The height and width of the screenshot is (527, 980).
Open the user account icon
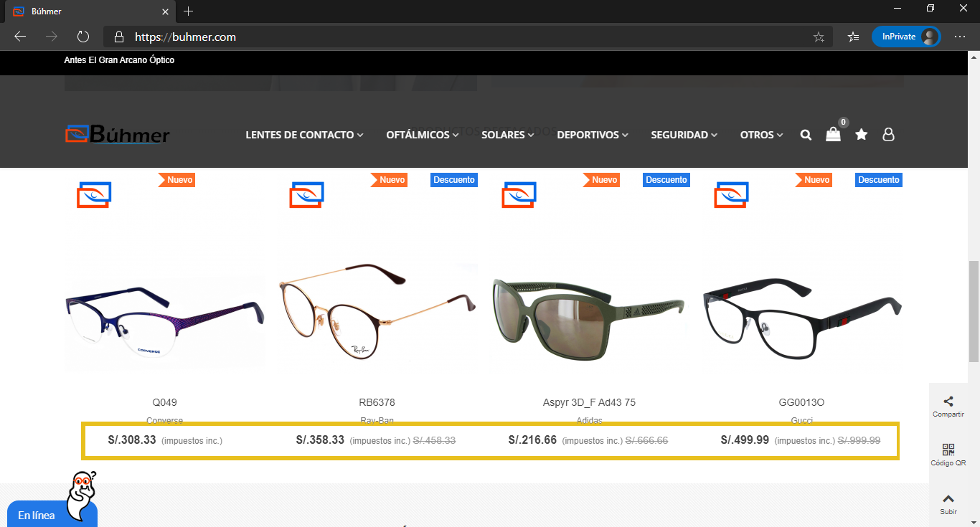pyautogui.click(x=888, y=134)
